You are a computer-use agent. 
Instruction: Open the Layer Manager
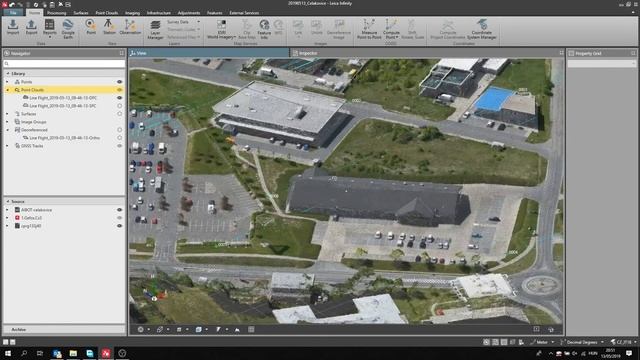pos(155,29)
